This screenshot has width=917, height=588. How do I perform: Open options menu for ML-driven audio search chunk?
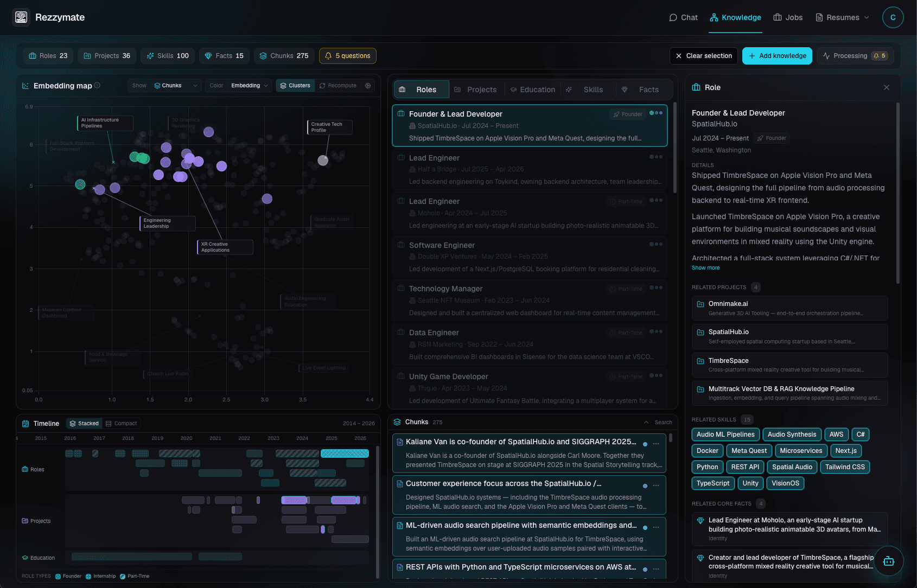[656, 527]
